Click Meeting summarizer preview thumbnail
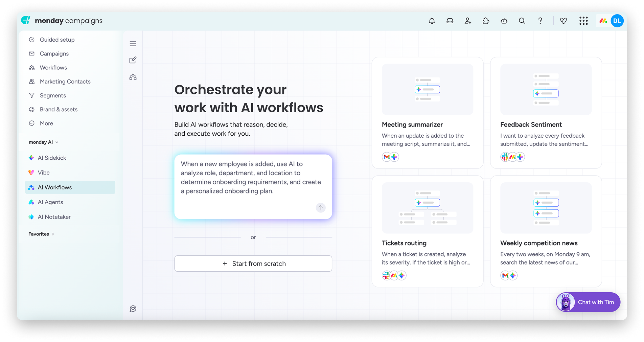 coord(428,90)
